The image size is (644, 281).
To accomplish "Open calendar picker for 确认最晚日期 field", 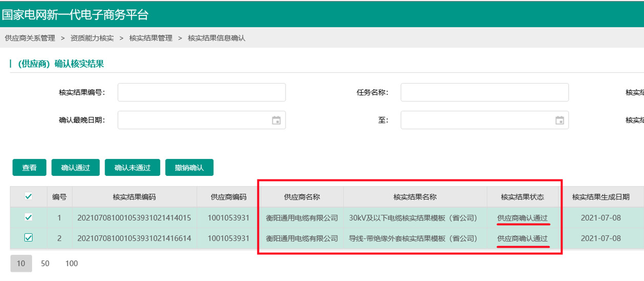I will point(276,121).
